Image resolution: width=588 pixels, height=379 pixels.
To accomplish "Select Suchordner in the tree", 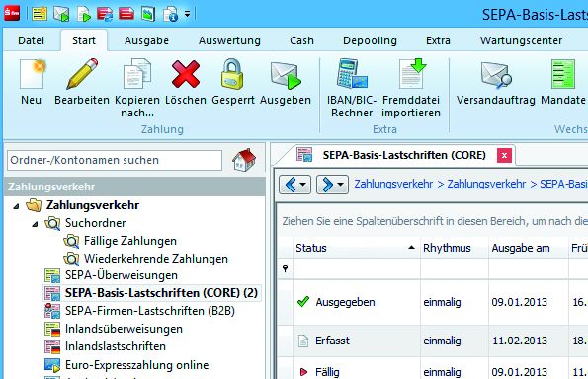I will [95, 223].
